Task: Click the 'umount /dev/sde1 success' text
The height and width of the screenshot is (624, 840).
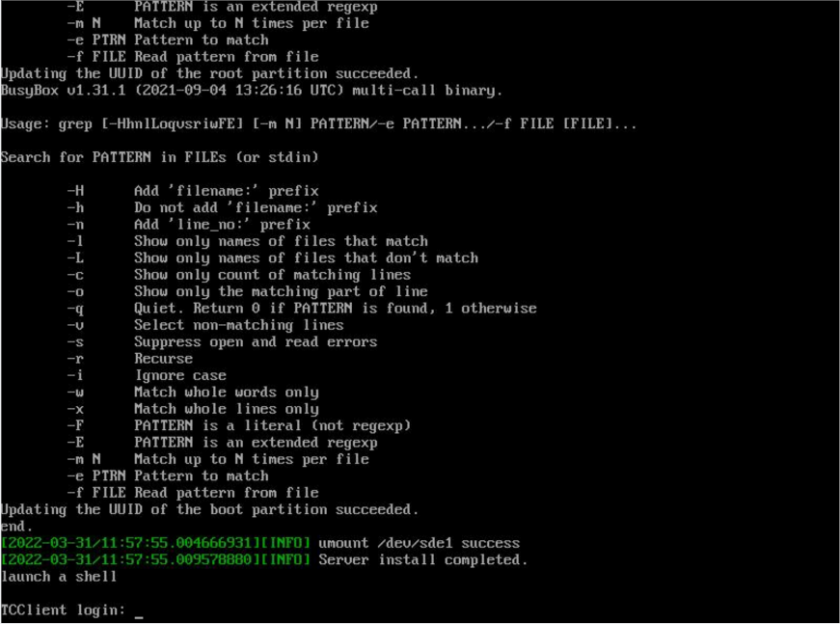Action: coord(419,543)
